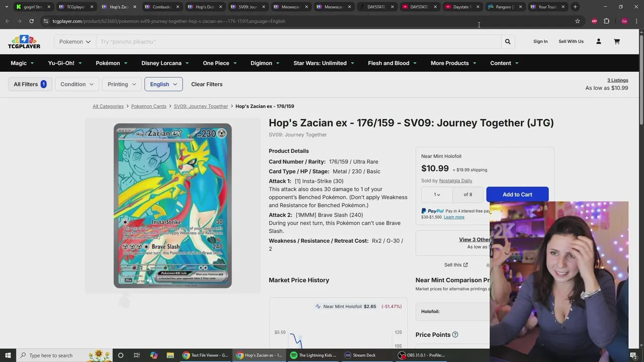Open the 3 Listings link

(617, 80)
